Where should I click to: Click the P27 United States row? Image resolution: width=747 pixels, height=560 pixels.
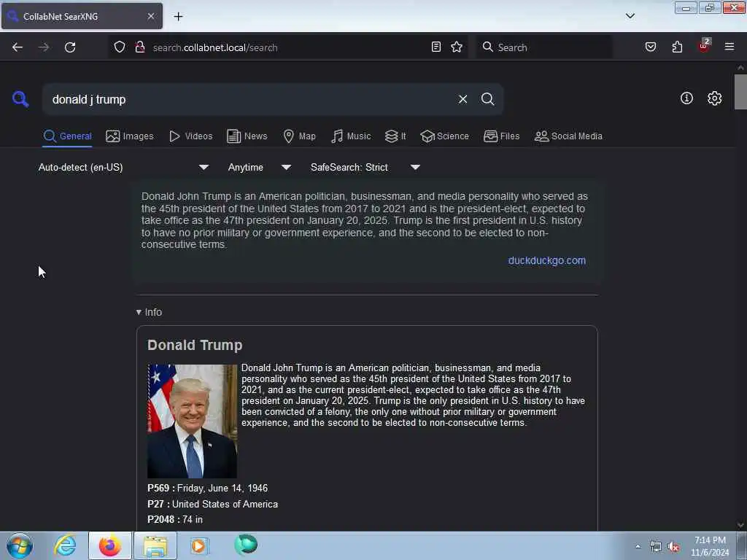(212, 504)
